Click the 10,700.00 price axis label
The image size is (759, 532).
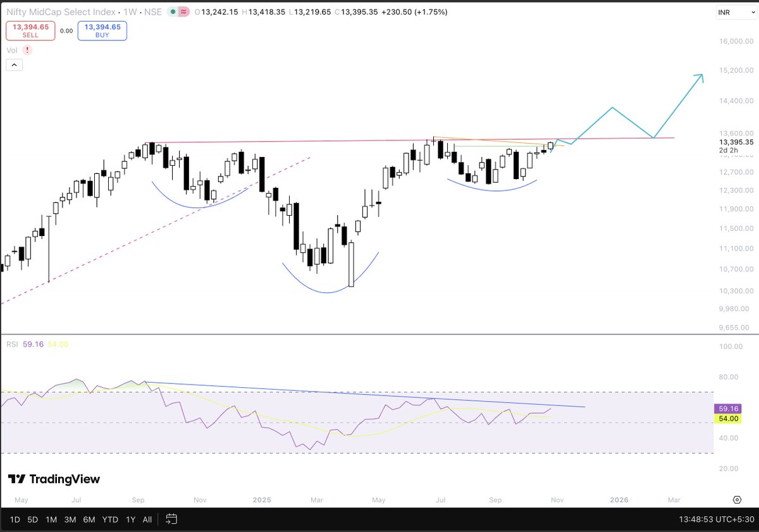[737, 269]
